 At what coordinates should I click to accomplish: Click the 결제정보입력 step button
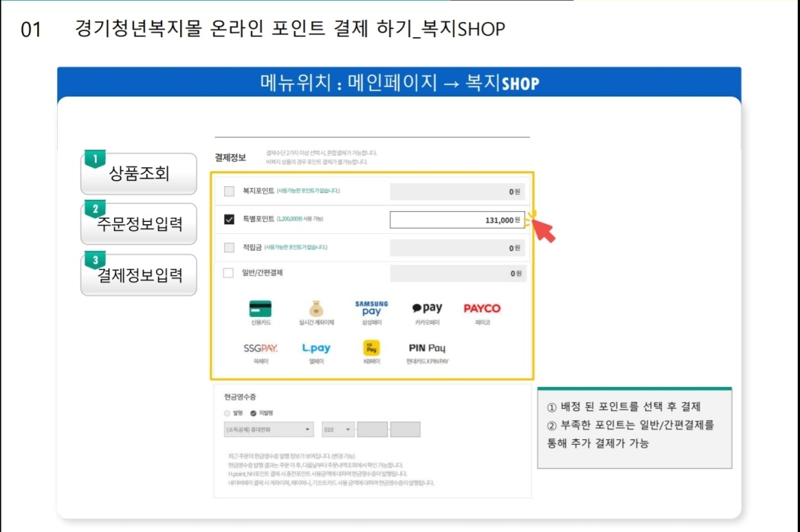pos(138,274)
